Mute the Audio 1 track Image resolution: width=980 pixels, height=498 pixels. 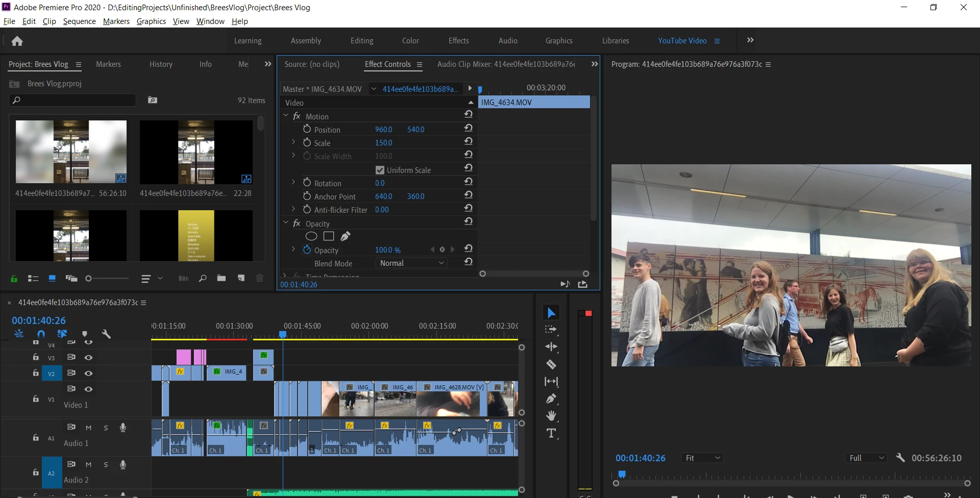click(88, 428)
